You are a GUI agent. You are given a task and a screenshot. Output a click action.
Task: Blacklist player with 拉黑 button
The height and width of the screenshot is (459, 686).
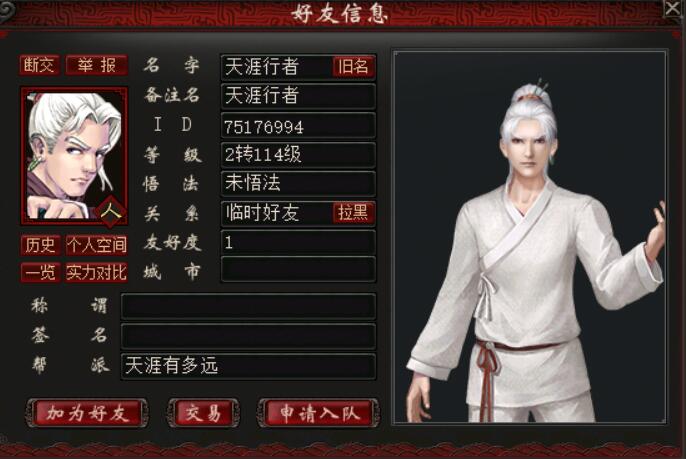(354, 213)
